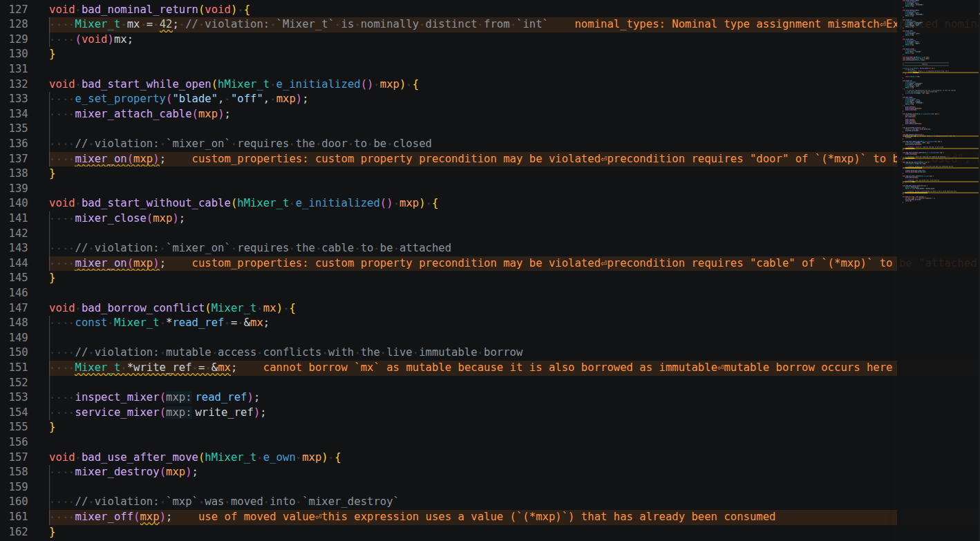The width and height of the screenshot is (980, 541).
Task: Click line number 144 in the gutter
Action: (x=18, y=263)
